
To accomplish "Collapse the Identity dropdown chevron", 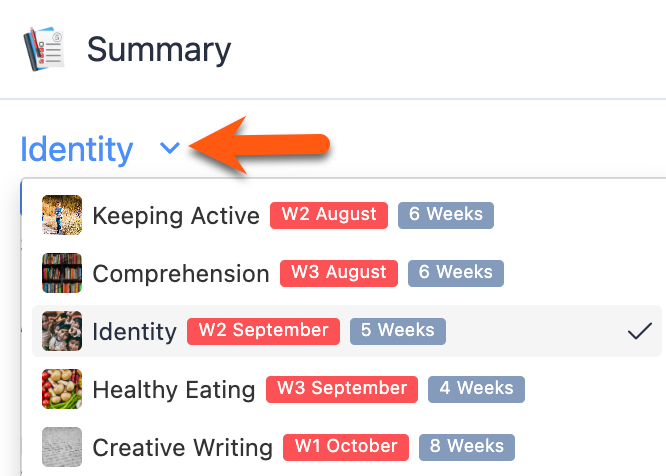I will [x=170, y=149].
